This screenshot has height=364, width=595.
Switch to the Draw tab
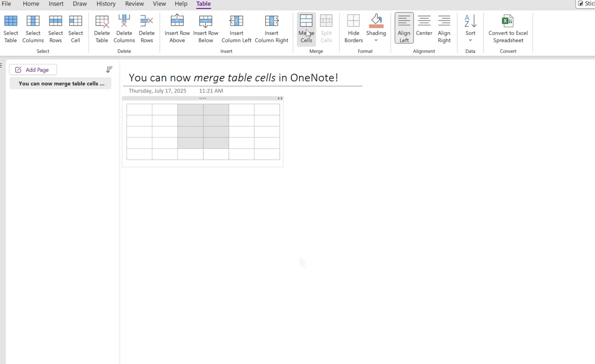tap(80, 4)
